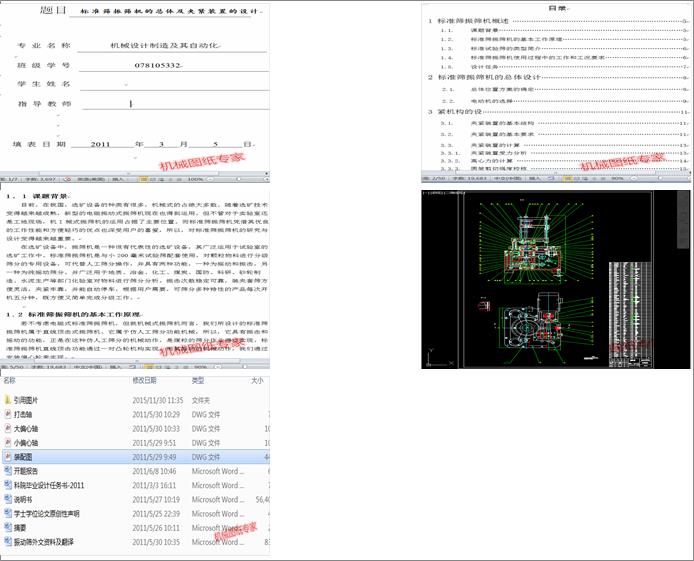Activate Print Layout view in cover-page Word window
Screen dimensions: 694x561
click(x=143, y=179)
